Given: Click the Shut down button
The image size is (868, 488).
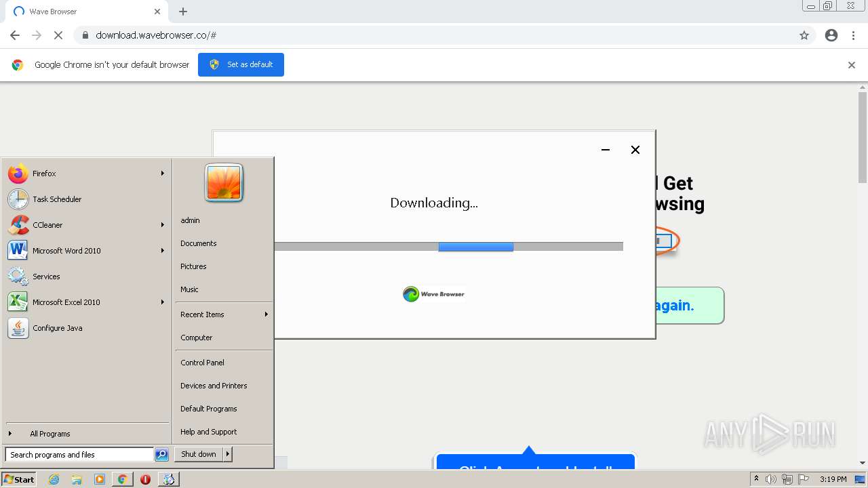Looking at the screenshot, I should coord(199,454).
